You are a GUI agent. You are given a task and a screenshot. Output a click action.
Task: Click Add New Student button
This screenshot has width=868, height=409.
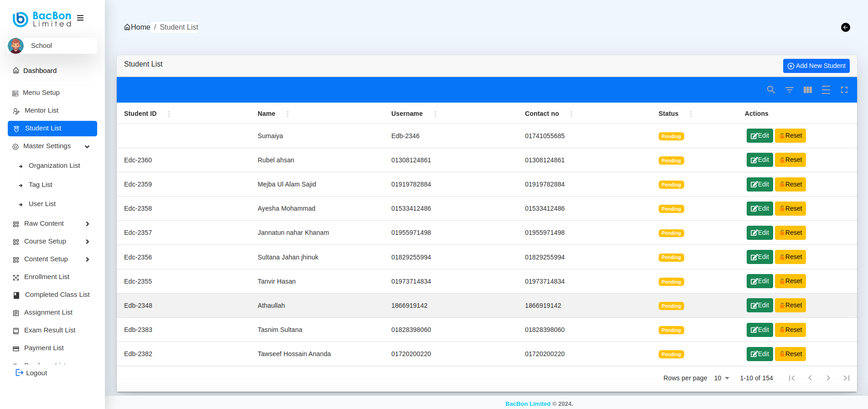(x=816, y=66)
